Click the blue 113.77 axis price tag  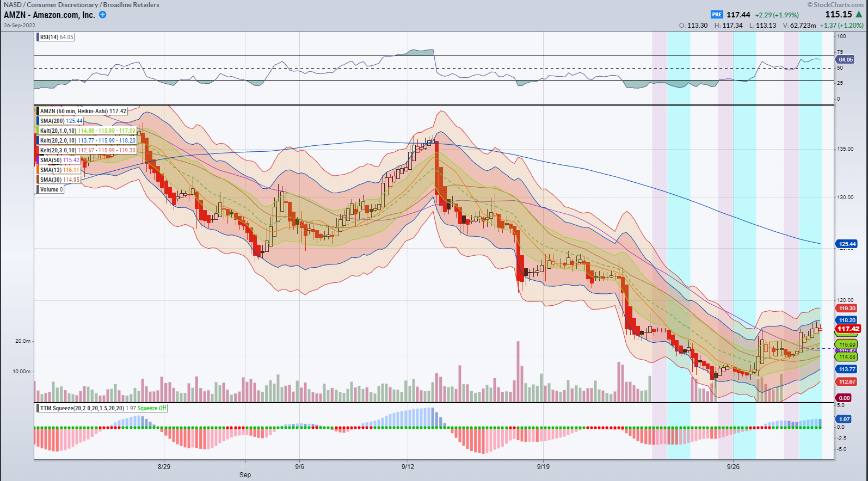847,369
